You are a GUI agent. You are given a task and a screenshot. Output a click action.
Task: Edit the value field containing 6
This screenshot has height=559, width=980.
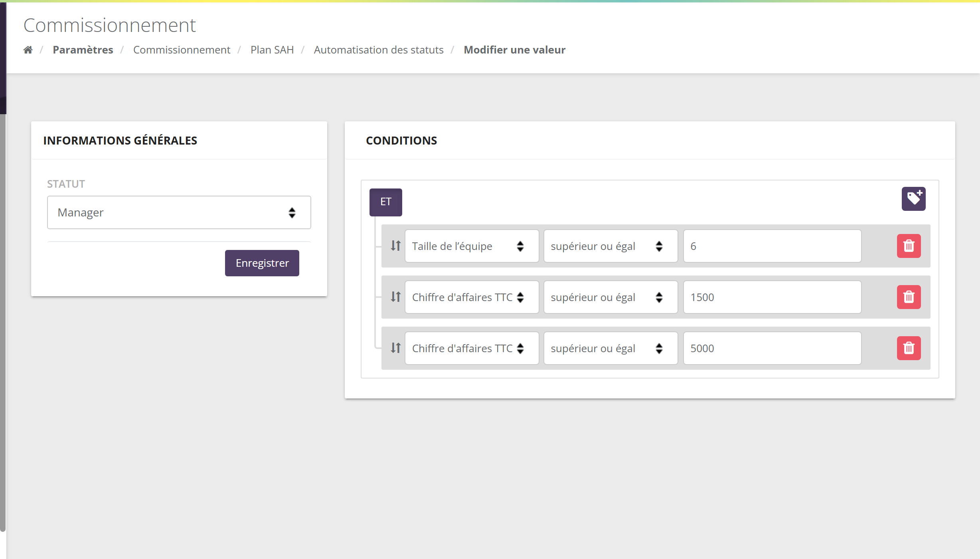click(772, 246)
